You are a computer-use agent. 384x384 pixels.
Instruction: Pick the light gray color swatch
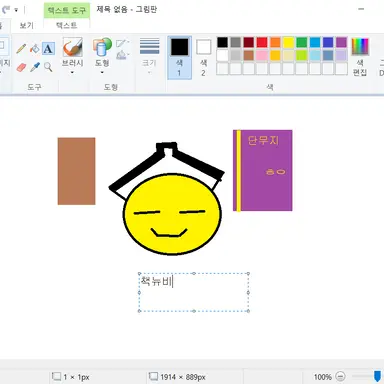point(236,55)
